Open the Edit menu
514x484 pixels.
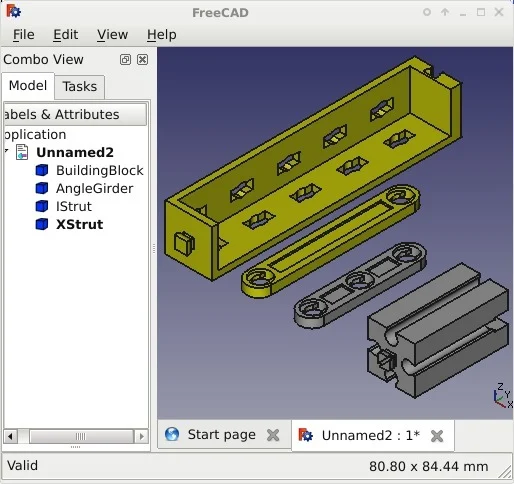click(x=66, y=35)
